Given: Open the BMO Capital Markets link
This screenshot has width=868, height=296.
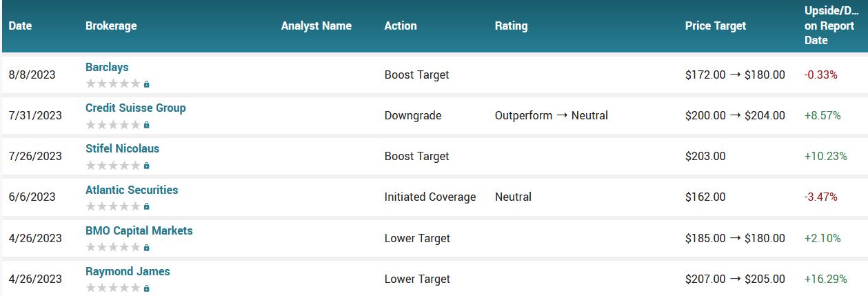Looking at the screenshot, I should pyautogui.click(x=139, y=230).
